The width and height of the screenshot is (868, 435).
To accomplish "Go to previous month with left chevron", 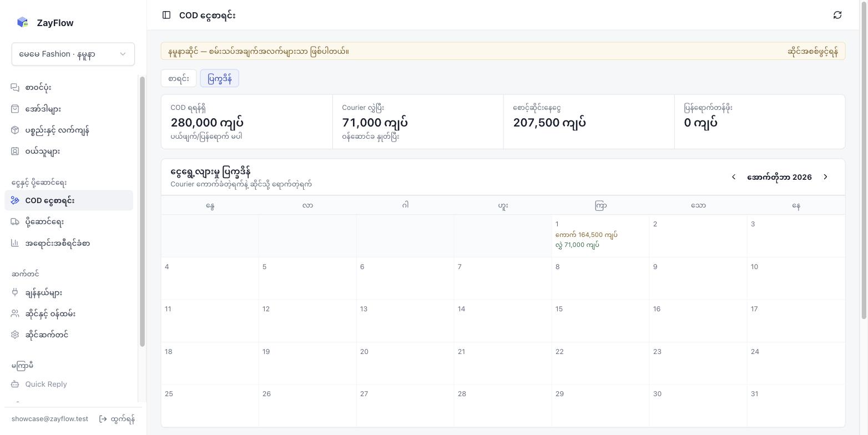I will click(x=734, y=177).
